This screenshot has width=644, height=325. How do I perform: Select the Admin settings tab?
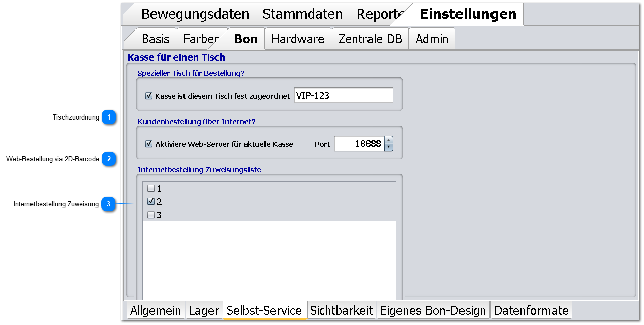point(432,39)
